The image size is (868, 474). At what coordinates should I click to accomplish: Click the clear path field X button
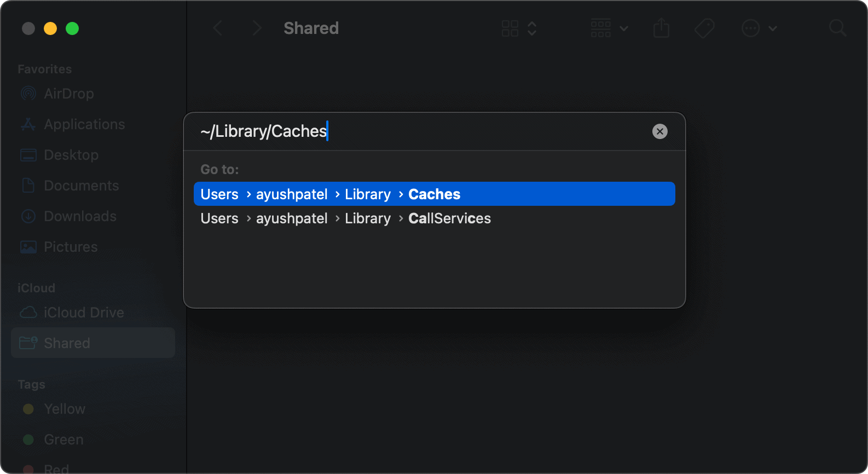pyautogui.click(x=659, y=131)
